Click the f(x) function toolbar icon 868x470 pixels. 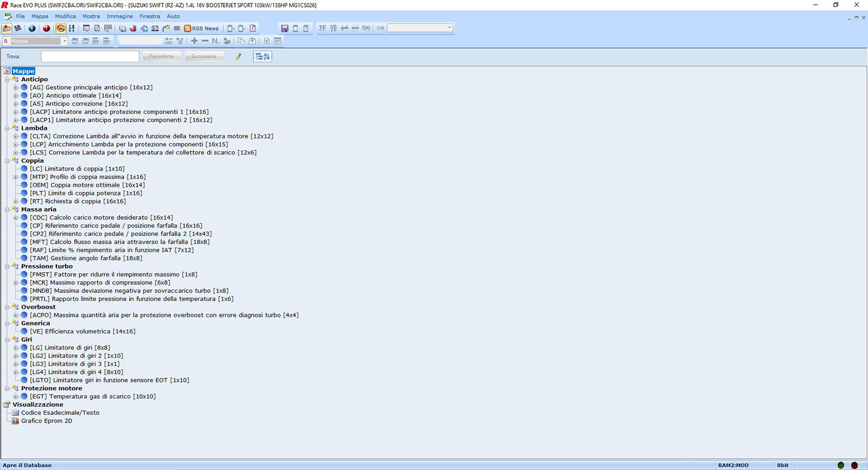point(366,28)
